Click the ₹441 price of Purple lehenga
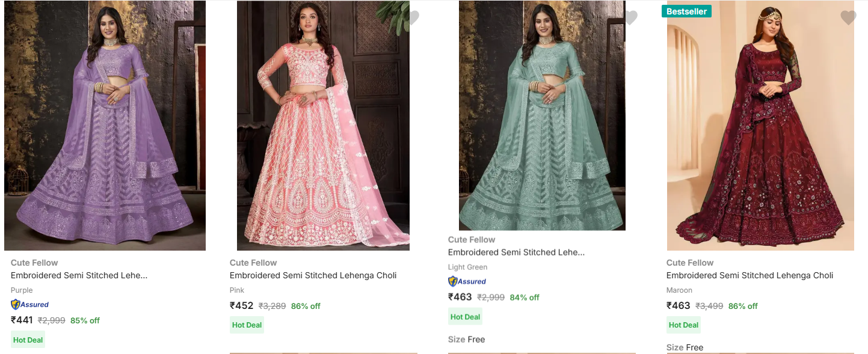 point(22,320)
